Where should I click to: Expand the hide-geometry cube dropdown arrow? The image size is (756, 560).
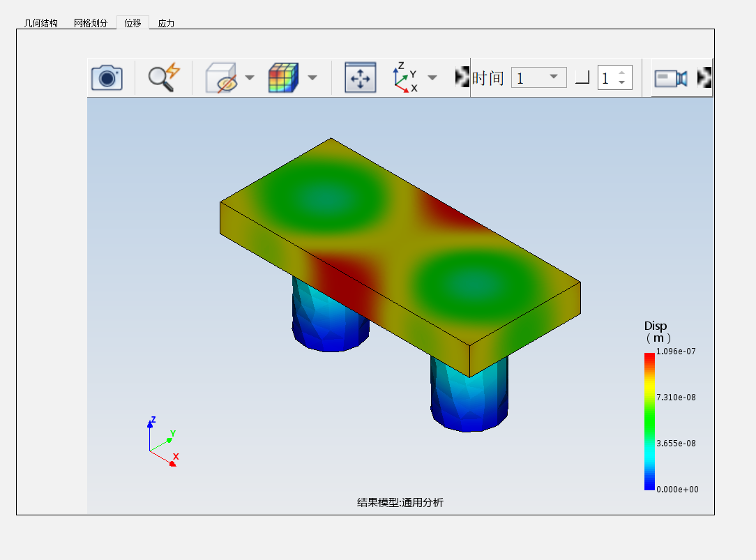click(250, 77)
